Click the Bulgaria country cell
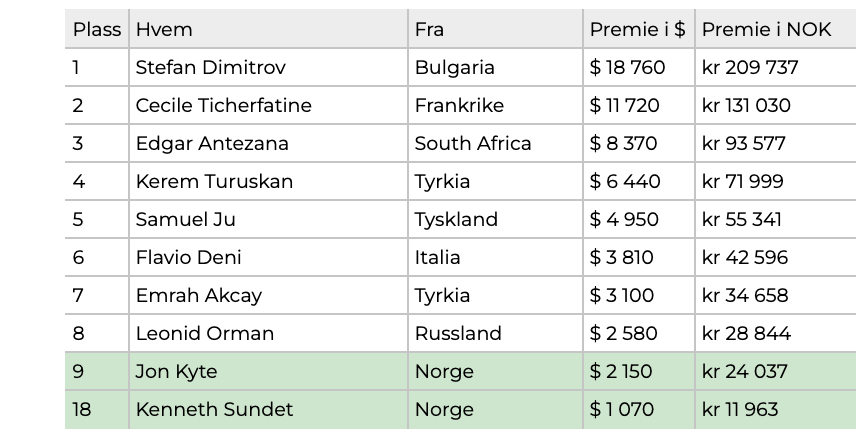Image resolution: width=866 pixels, height=438 pixels. click(x=495, y=67)
